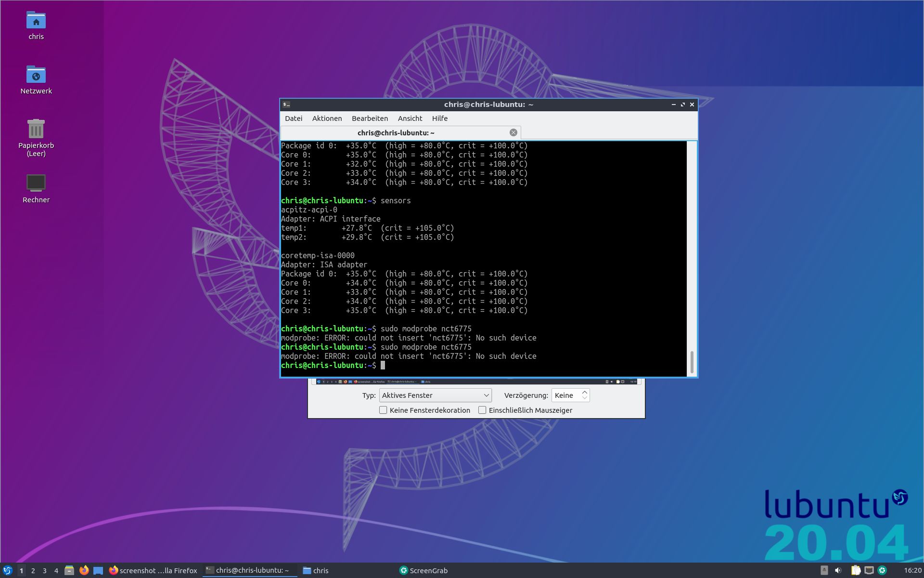Increase Verzögerung spinner with up arrow

584,393
